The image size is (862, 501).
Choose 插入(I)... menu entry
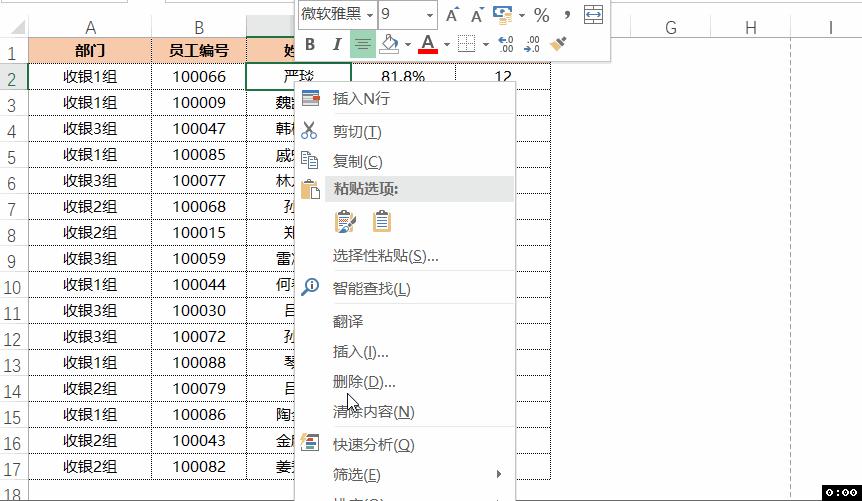(x=405, y=351)
